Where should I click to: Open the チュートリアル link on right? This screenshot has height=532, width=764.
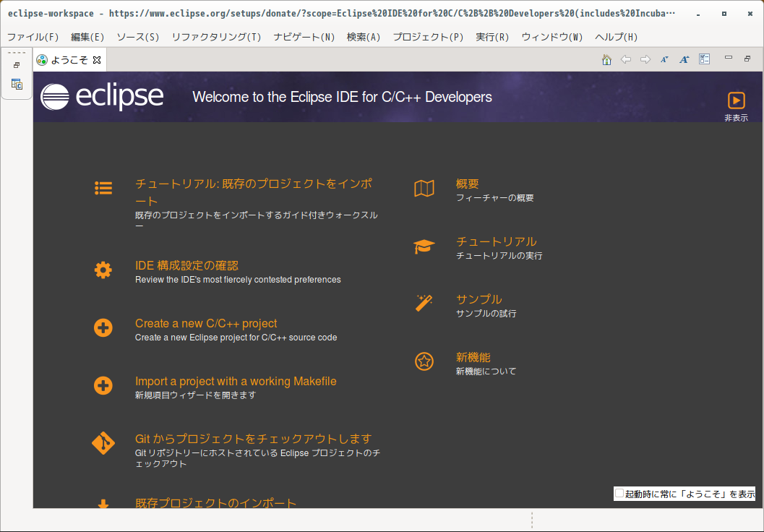click(496, 241)
